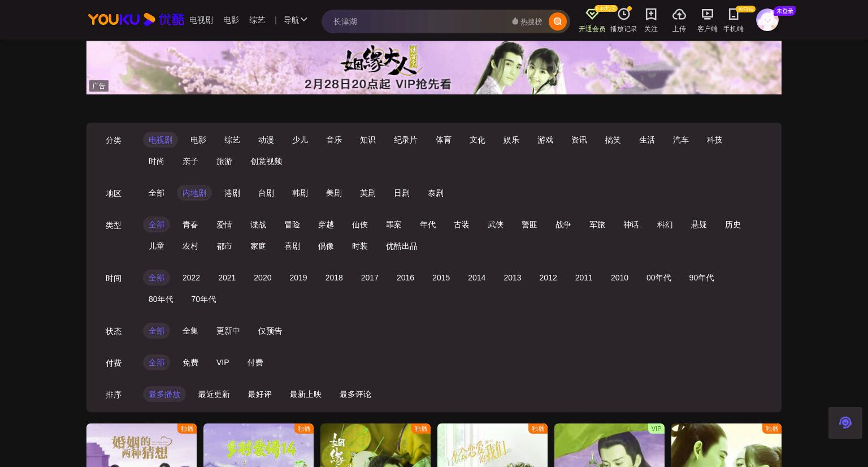Viewport: 868px width, 467px height.
Task: Select 更新中 status filter
Action: coord(228,331)
